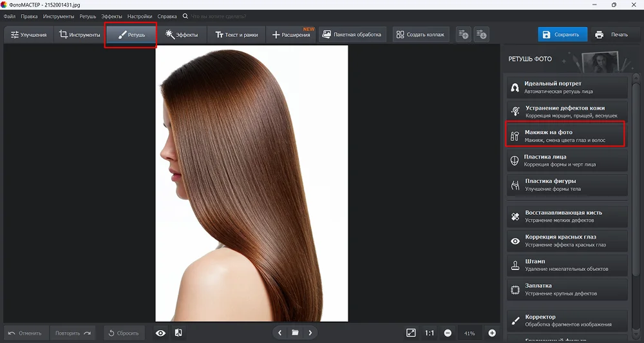Open Пластика фигуры tool
Viewport: 644px width, 343px height.
point(567,184)
